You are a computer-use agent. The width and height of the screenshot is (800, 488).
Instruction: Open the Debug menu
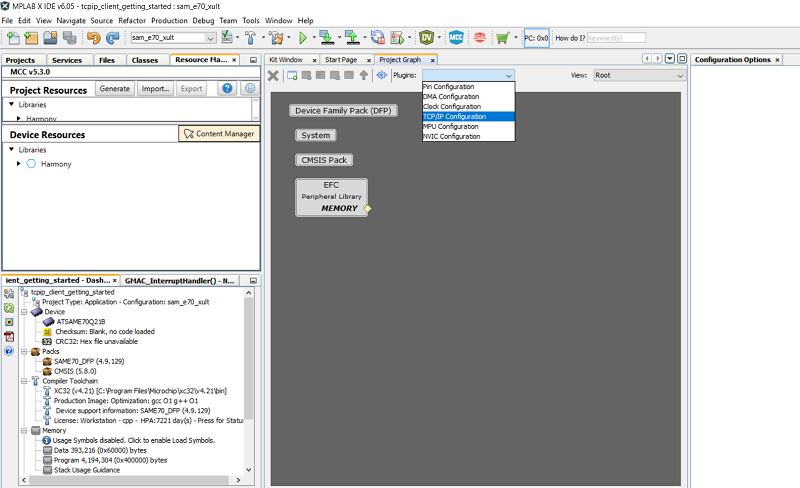click(x=203, y=20)
